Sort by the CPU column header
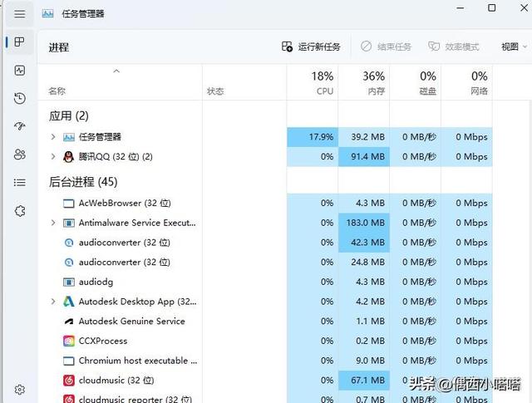The height and width of the screenshot is (403, 532). [x=313, y=82]
